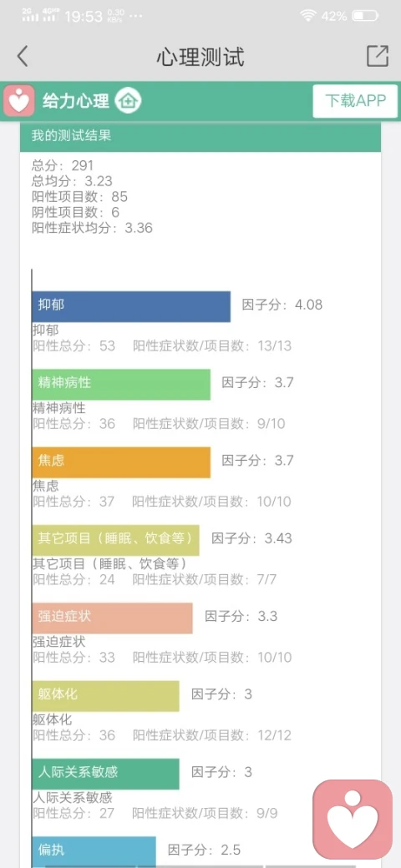Tap the Wi-Fi signal icon
This screenshot has width=401, height=868.
pos(307,16)
